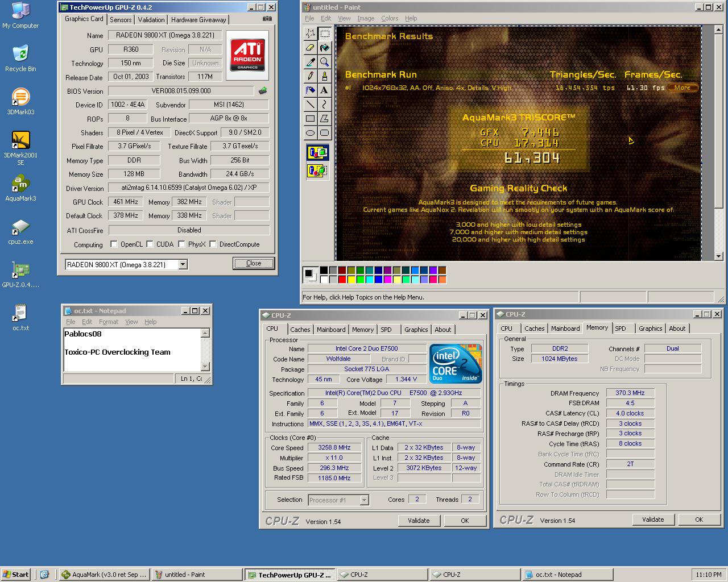Viewport: 728px width, 582px height.
Task: Click the Internet Explorer quick launch icon
Action: 45,575
